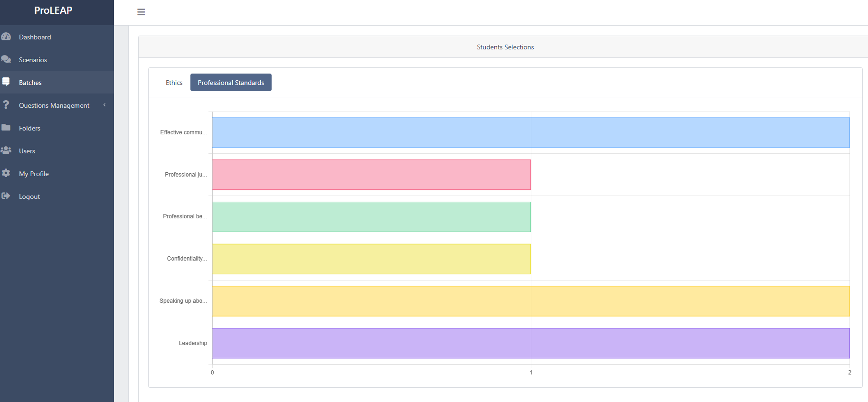This screenshot has height=402, width=868.
Task: Switch to the Ethics tab
Action: tap(174, 83)
